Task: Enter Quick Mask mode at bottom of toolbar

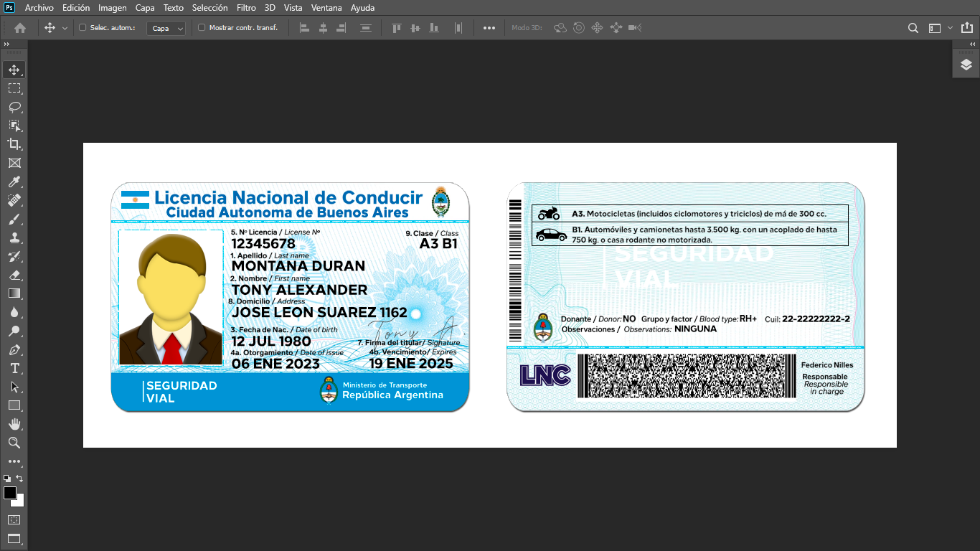Action: click(14, 519)
